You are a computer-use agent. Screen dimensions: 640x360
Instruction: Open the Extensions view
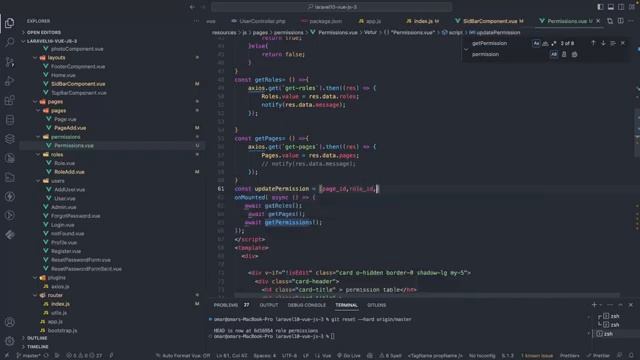(x=9, y=100)
